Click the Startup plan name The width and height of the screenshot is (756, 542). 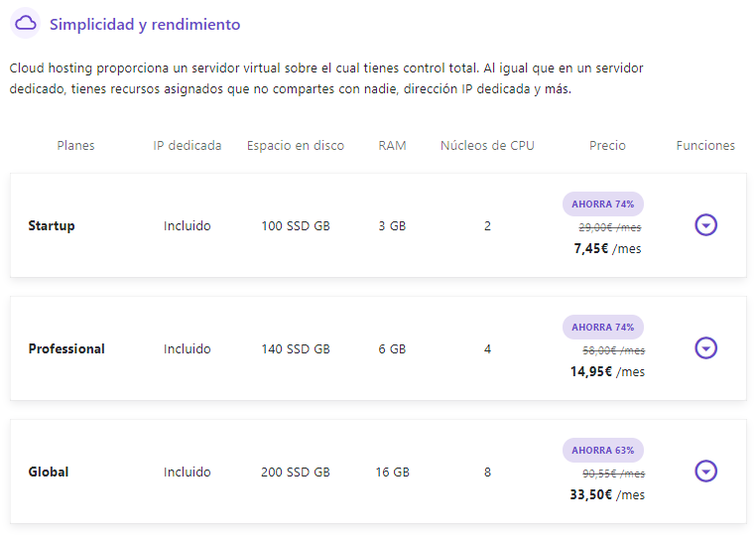tap(52, 225)
